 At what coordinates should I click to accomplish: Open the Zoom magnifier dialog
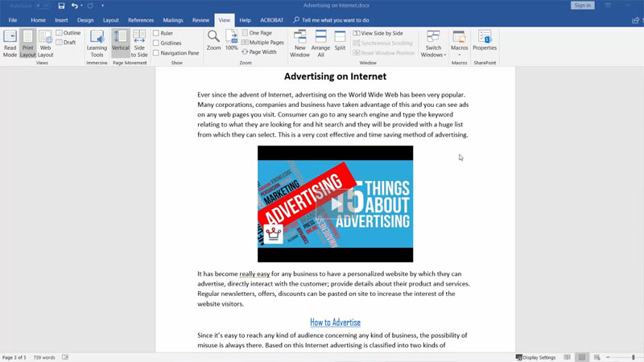[x=213, y=40]
